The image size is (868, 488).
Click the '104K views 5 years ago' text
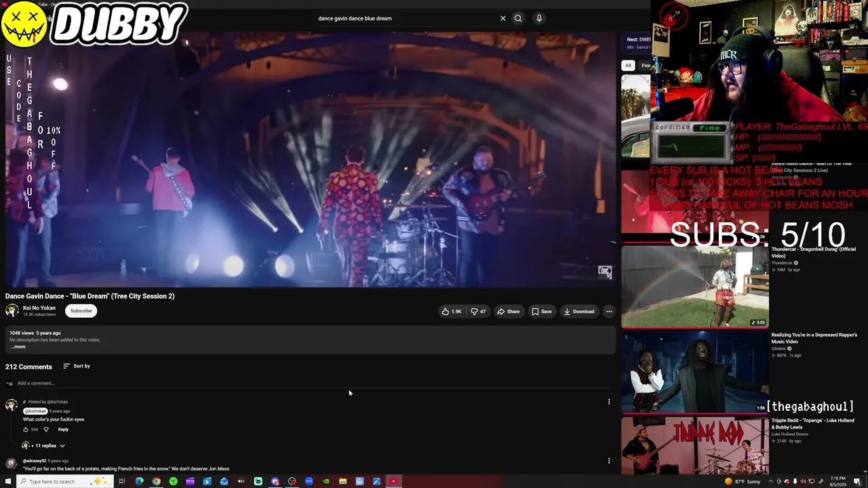click(x=35, y=333)
